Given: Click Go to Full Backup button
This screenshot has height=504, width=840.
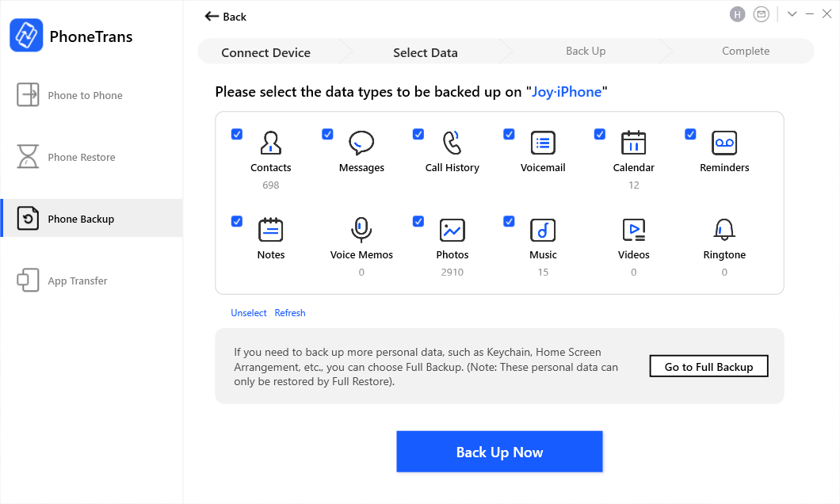Looking at the screenshot, I should (708, 366).
